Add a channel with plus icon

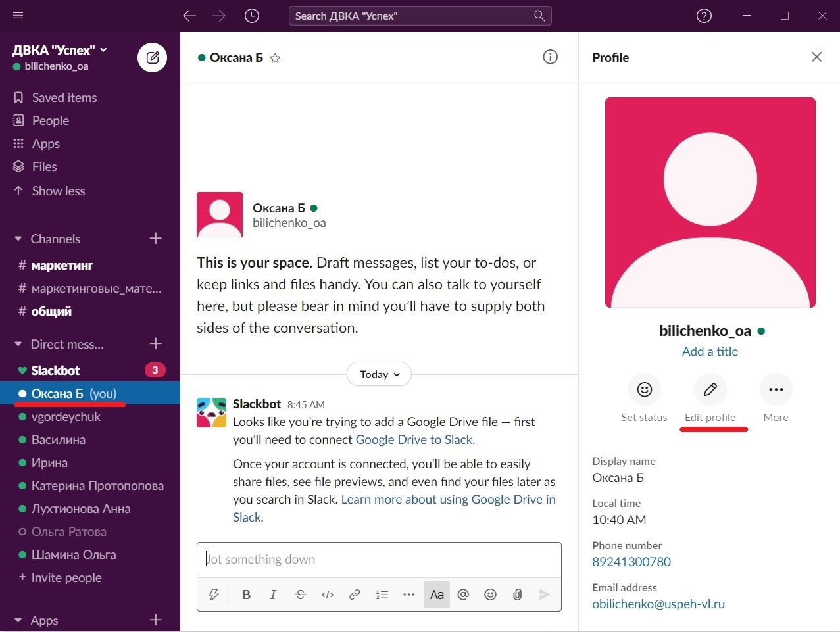point(156,238)
